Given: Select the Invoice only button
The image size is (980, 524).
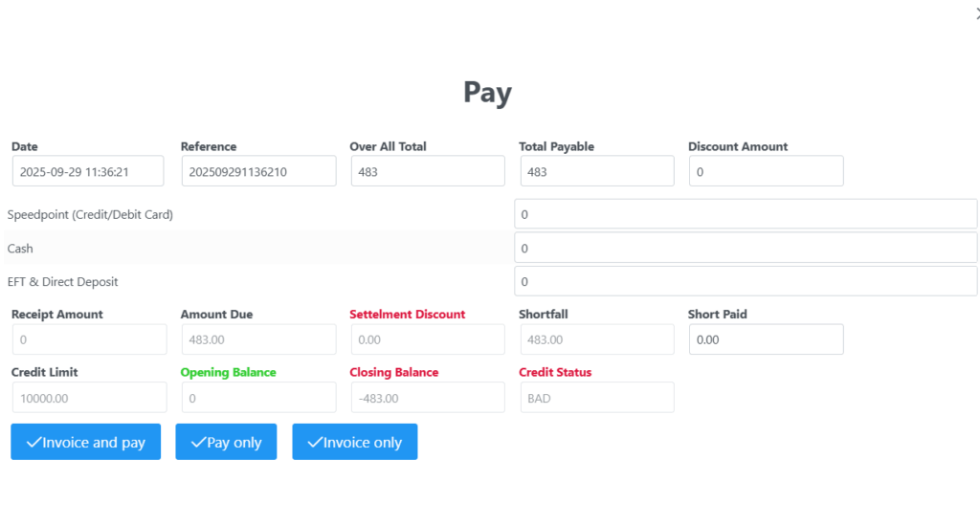Looking at the screenshot, I should (354, 442).
